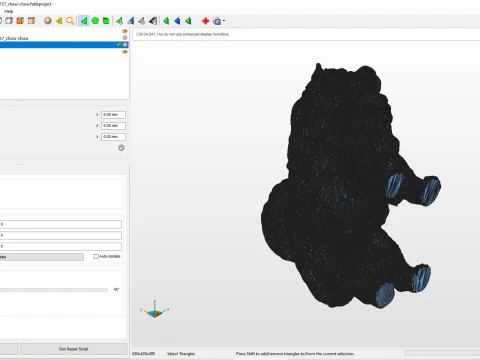
Task: Enable the Auto-update checkbox
Action: tap(96, 256)
